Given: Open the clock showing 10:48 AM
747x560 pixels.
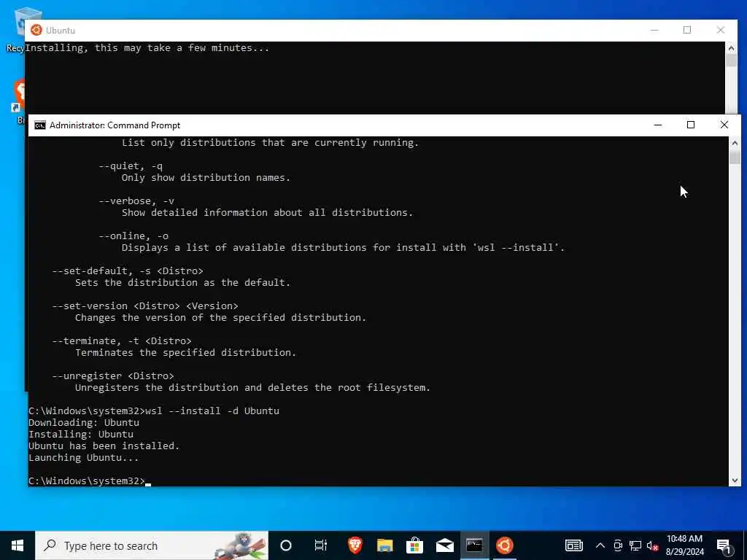Looking at the screenshot, I should pyautogui.click(x=684, y=545).
